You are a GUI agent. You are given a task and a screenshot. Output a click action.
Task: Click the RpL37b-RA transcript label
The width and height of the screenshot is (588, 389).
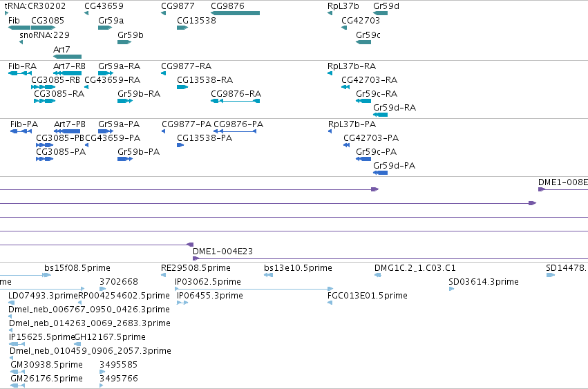click(352, 66)
